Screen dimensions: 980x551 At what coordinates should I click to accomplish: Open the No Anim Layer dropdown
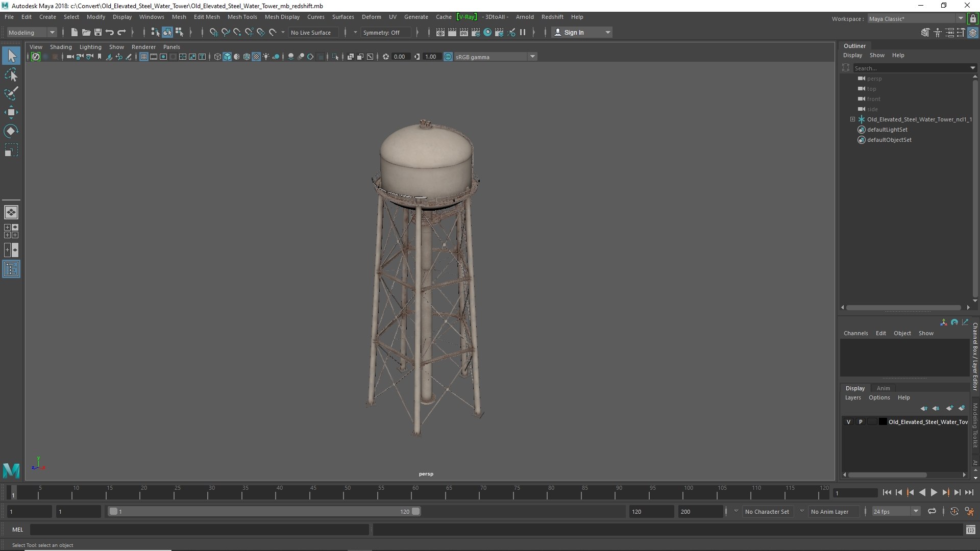click(x=834, y=511)
